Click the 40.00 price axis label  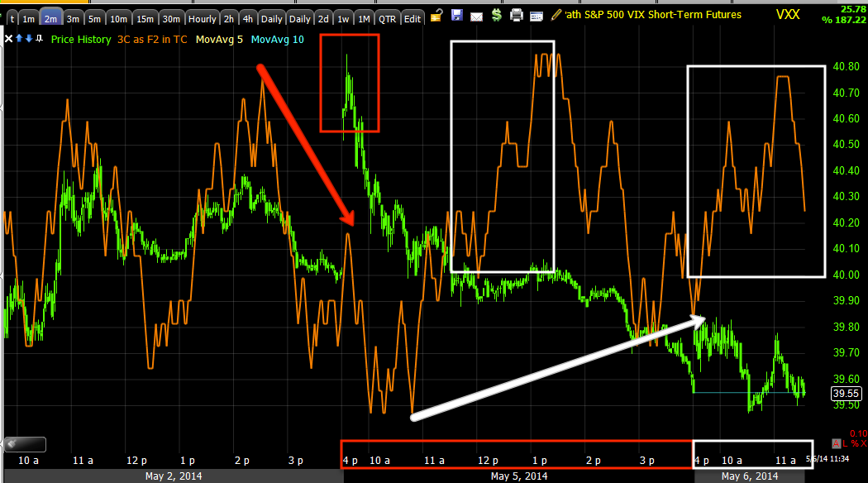pos(846,275)
